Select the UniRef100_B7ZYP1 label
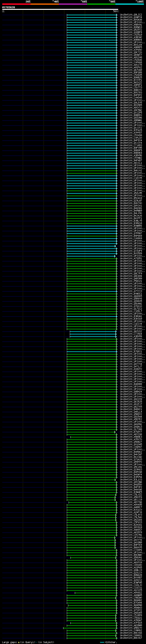 pyautogui.click(x=131, y=80)
